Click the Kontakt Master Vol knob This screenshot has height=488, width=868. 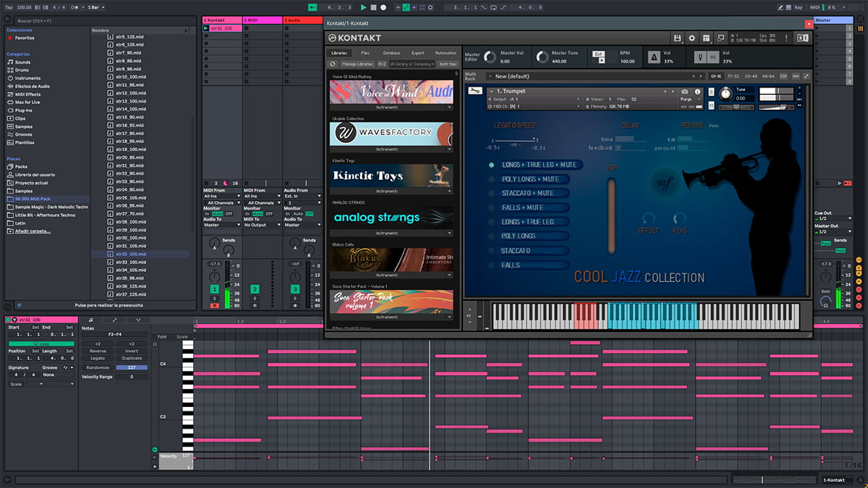point(491,58)
